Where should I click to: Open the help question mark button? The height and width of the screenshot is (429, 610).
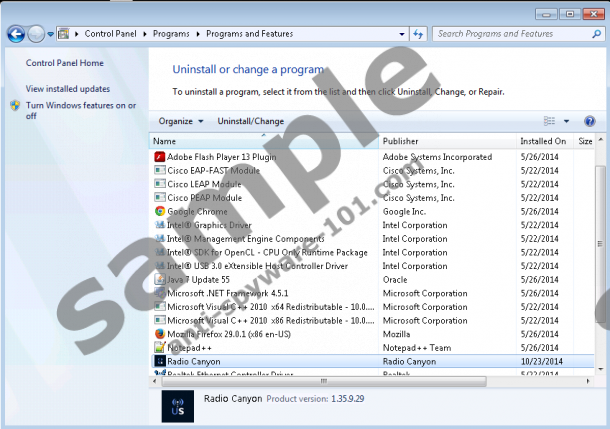pyautogui.click(x=589, y=121)
